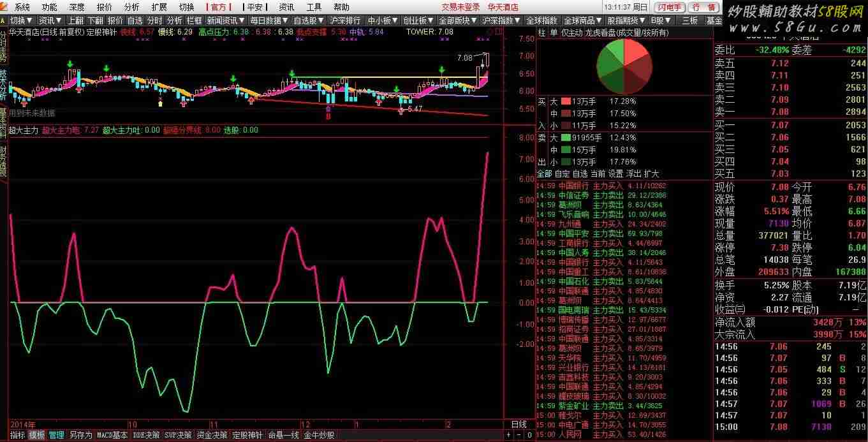This screenshot has width=868, height=442.
Task: Click the 全球指数 toolbar button
Action: click(542, 20)
